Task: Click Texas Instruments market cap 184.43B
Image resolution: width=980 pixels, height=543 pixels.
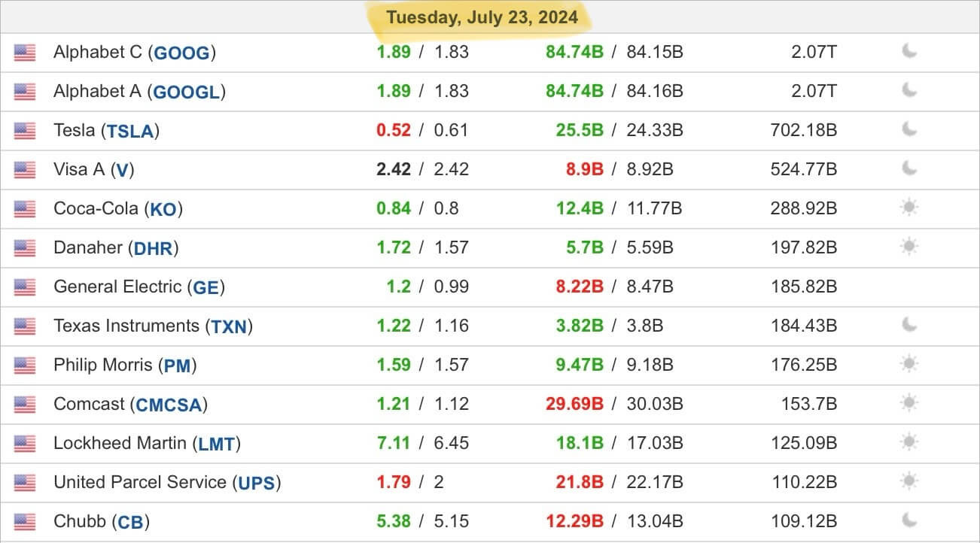Action: coord(803,326)
